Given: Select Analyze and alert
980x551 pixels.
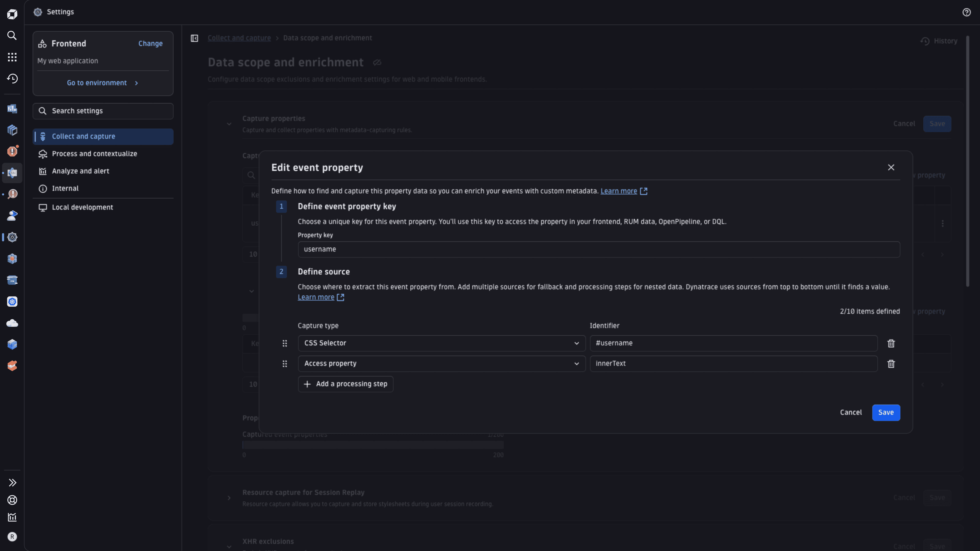Looking at the screenshot, I should [103, 171].
